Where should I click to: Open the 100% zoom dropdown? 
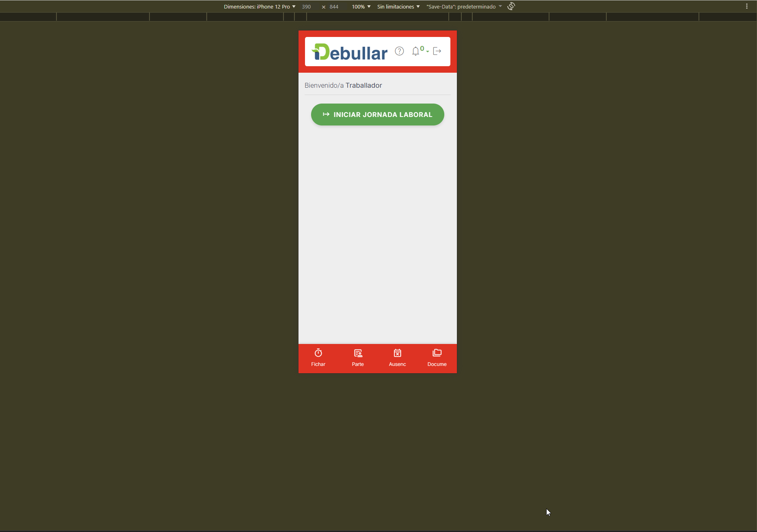[361, 6]
